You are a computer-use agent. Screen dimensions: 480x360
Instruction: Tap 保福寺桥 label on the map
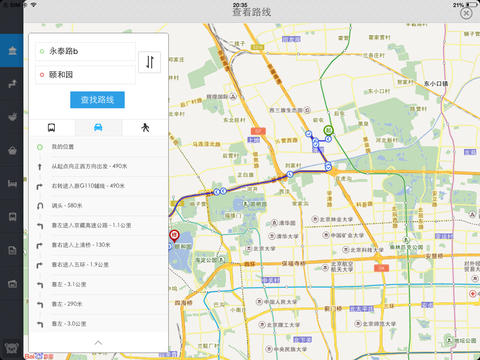pyautogui.click(x=293, y=263)
